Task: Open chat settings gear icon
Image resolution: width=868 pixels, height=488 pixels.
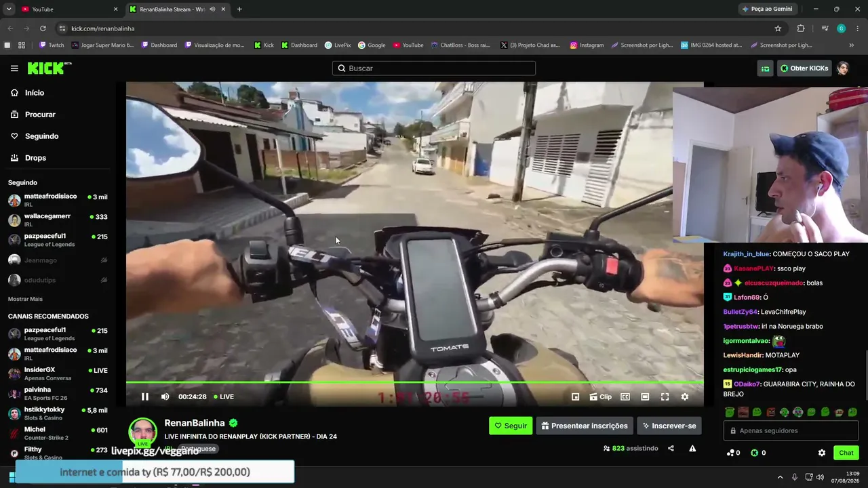Action: (822, 453)
